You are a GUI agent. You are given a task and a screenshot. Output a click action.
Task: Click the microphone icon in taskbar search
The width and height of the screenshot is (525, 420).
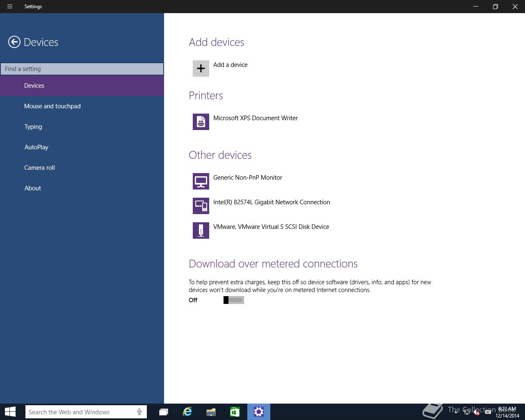pyautogui.click(x=139, y=412)
